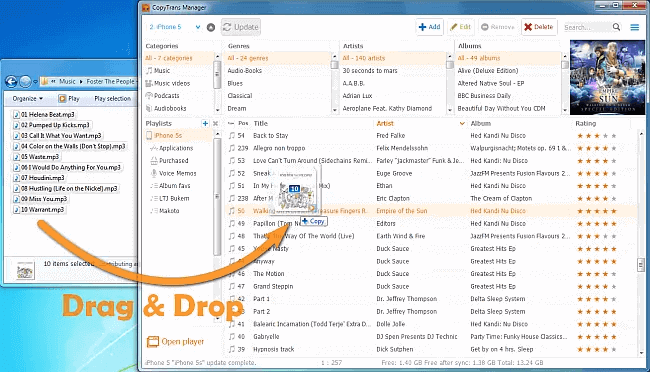Click music note icon of Papillon row
The image size is (650, 372).
tap(232, 224)
